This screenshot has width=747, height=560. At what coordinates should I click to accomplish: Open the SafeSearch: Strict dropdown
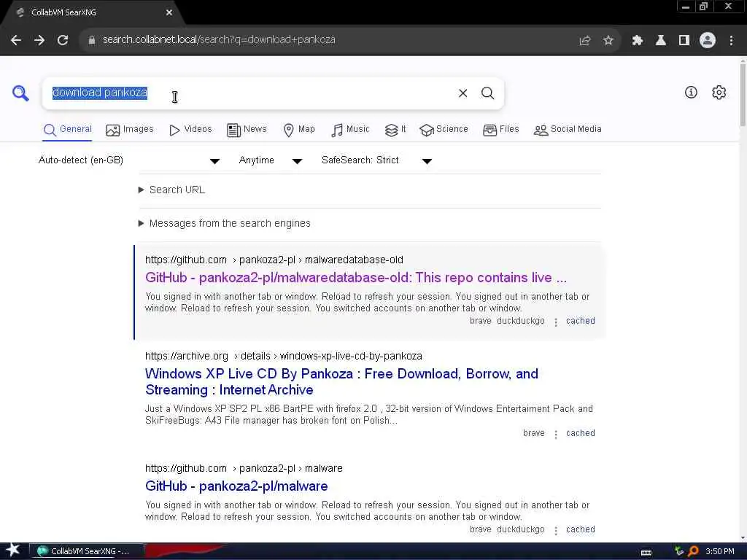pos(376,160)
